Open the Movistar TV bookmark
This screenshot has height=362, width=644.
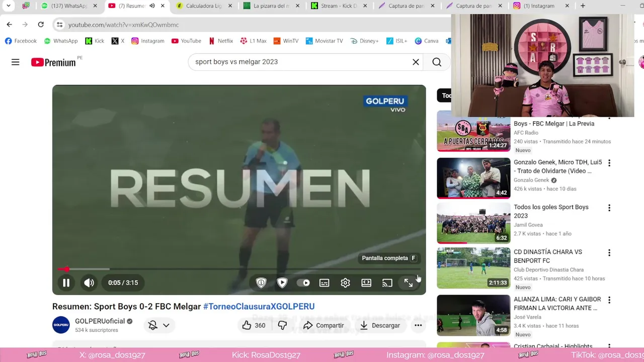point(324,41)
